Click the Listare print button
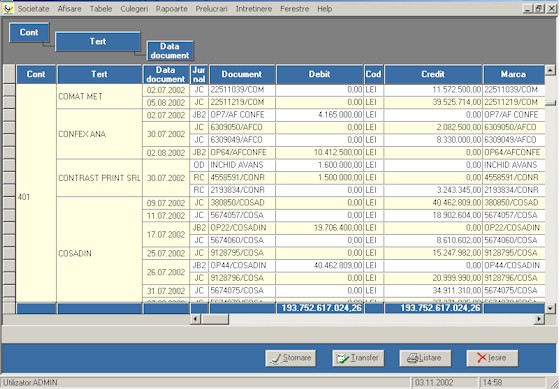The width and height of the screenshot is (560, 389). pos(425,358)
